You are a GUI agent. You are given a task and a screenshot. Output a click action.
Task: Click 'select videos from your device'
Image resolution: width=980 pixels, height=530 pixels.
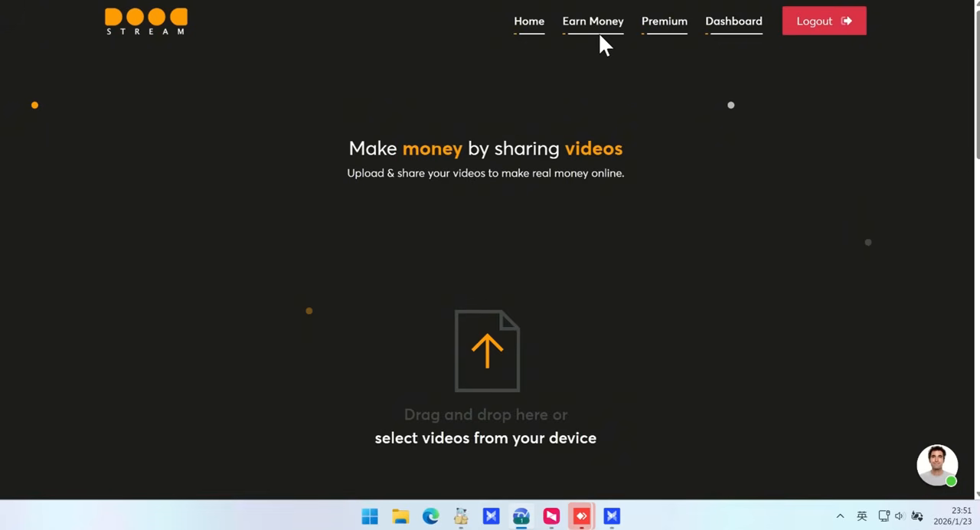click(x=485, y=438)
